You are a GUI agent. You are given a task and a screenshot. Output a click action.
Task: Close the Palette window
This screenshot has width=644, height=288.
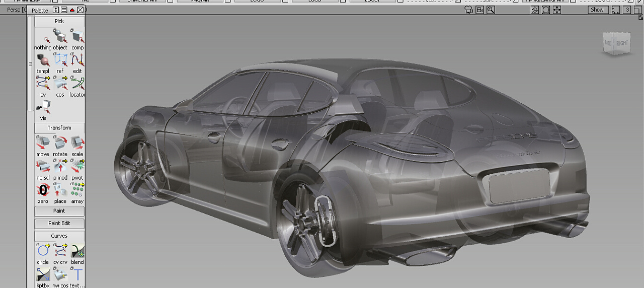(80, 10)
